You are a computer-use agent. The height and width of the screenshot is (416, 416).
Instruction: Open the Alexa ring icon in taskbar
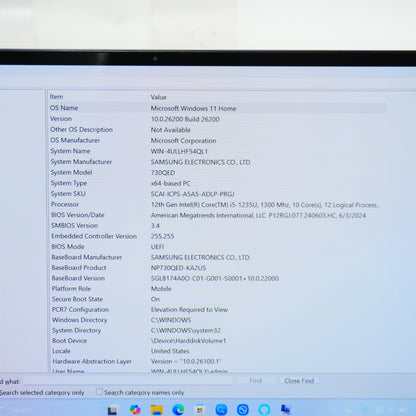[x=264, y=409]
